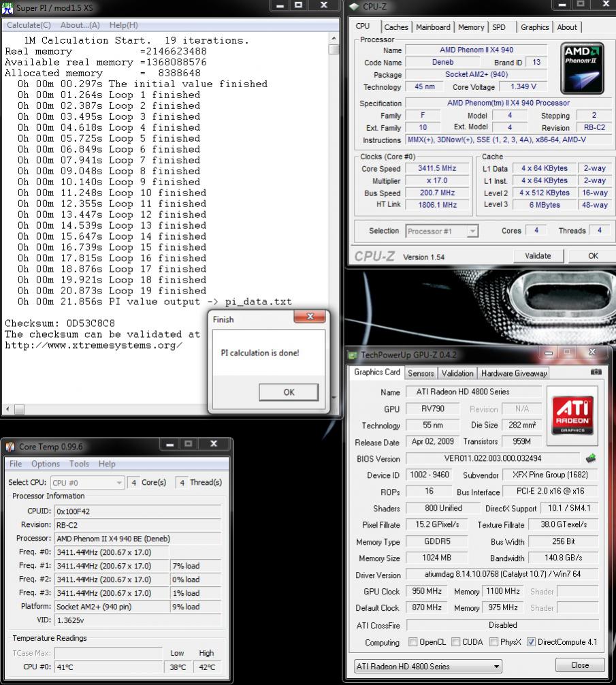Click OK in the Finish dialog
Screen dimensions: 616x685
pos(289,392)
